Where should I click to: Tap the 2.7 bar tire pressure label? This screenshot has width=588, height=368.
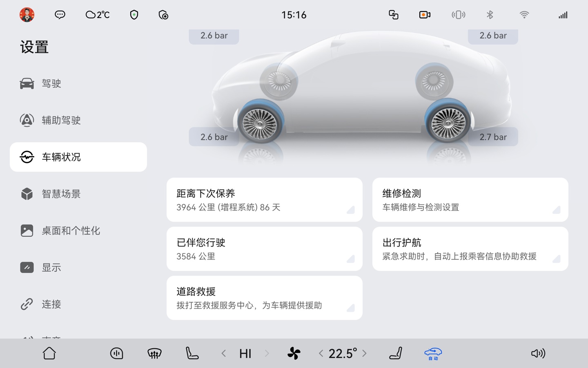click(493, 137)
